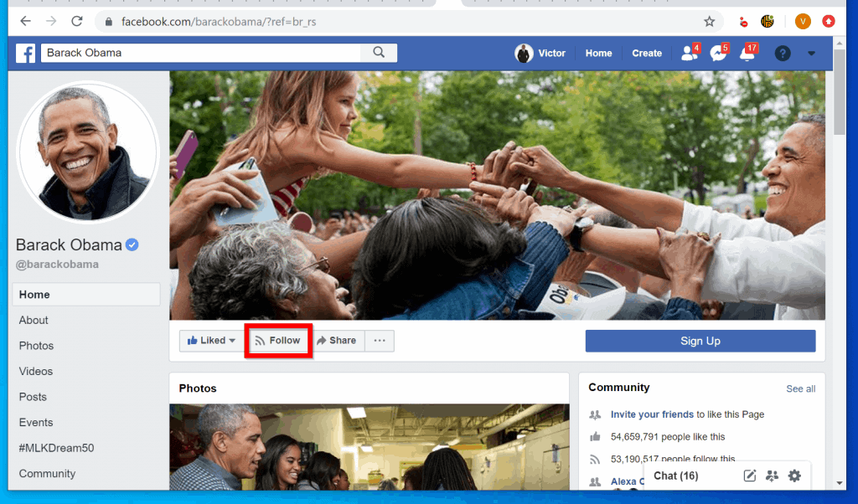Start a new message with compose icon
This screenshot has width=858, height=504.
pos(750,476)
